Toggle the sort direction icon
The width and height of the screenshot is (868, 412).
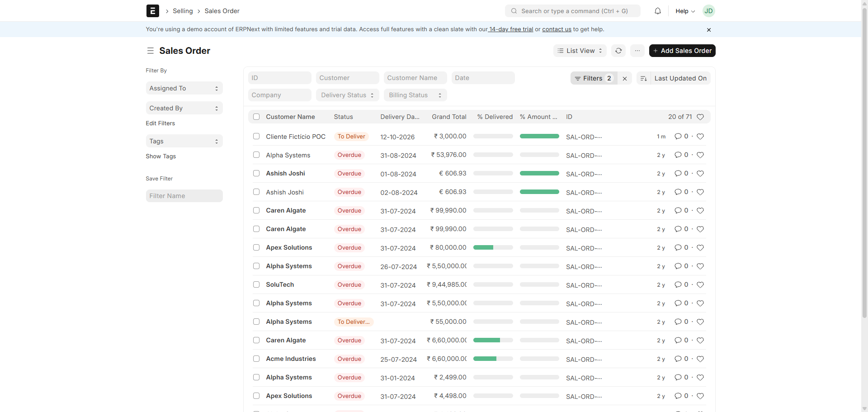tap(644, 78)
